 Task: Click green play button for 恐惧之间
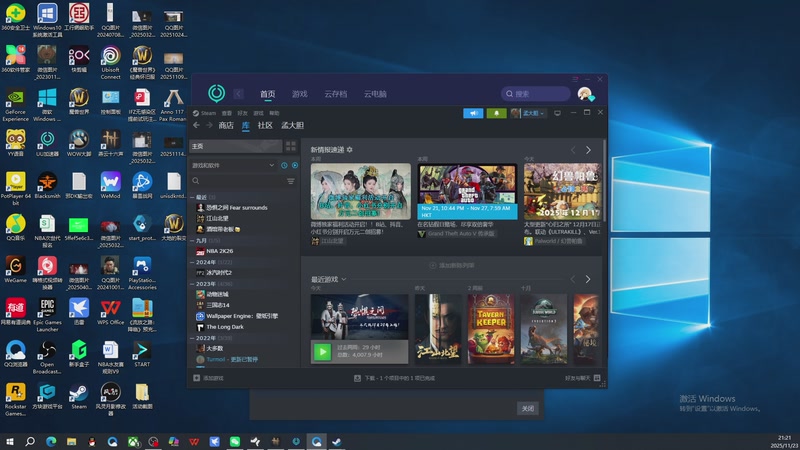click(322, 352)
